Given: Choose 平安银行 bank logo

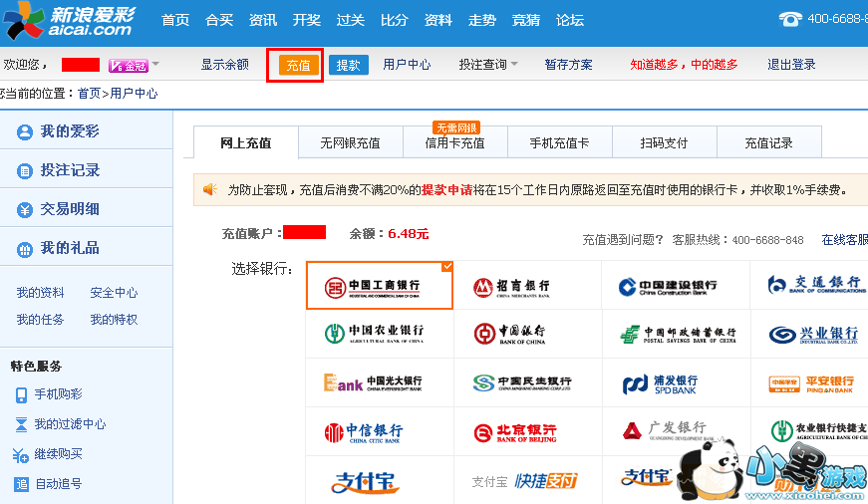Looking at the screenshot, I should tap(809, 382).
